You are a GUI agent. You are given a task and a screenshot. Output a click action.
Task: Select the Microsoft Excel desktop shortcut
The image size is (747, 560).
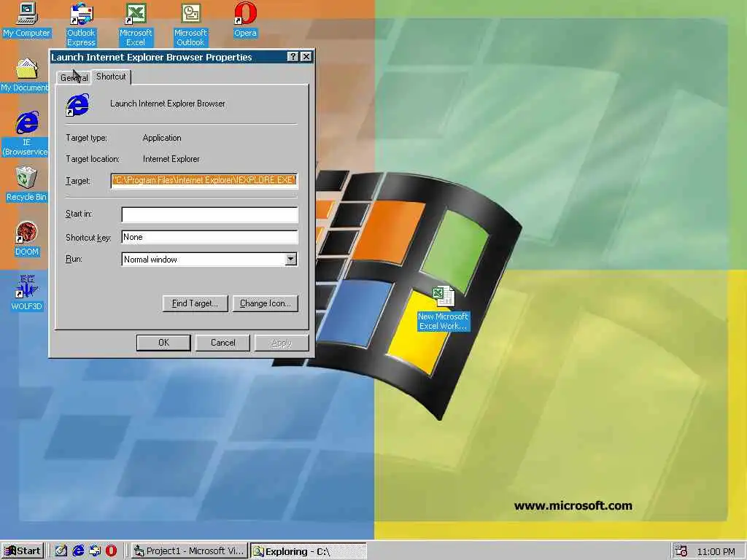pos(136,25)
